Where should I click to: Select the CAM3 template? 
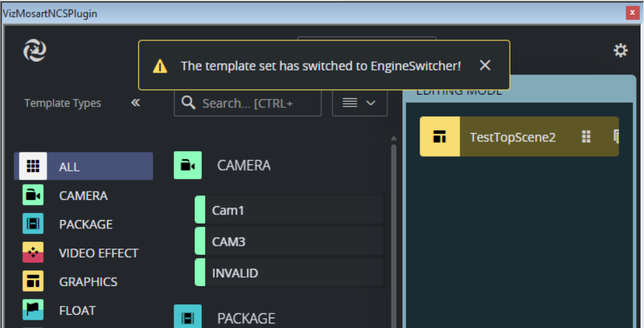(x=289, y=241)
